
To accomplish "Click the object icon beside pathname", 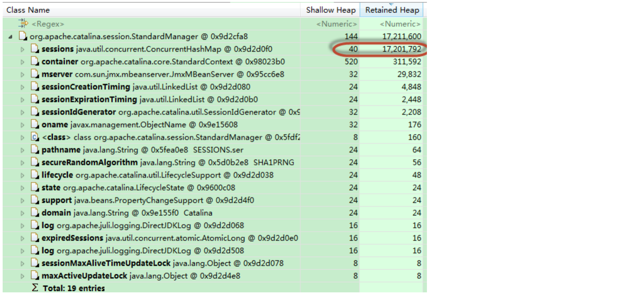I will (35, 149).
